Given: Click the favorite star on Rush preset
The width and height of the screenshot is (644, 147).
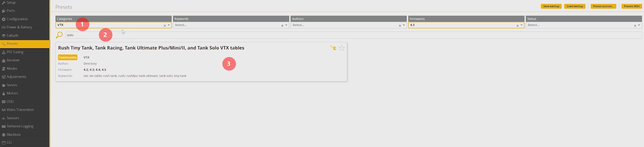Looking at the screenshot, I should pos(342,48).
